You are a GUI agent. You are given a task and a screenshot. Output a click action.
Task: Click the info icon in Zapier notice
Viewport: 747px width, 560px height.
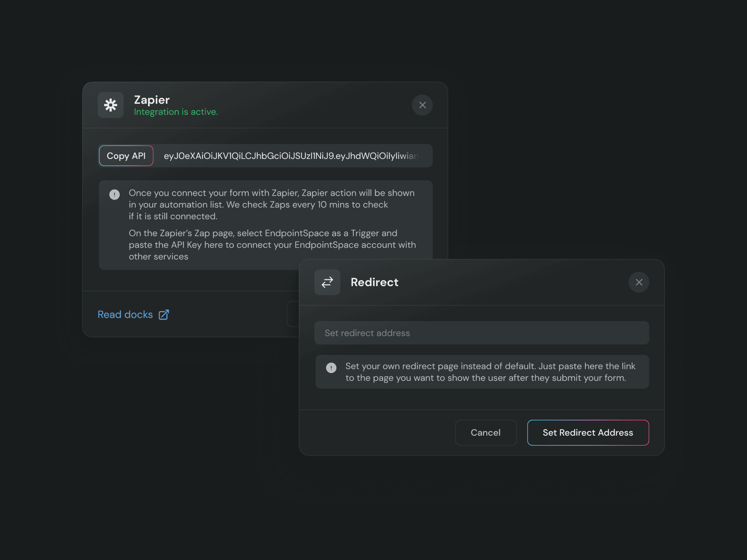coord(114,194)
